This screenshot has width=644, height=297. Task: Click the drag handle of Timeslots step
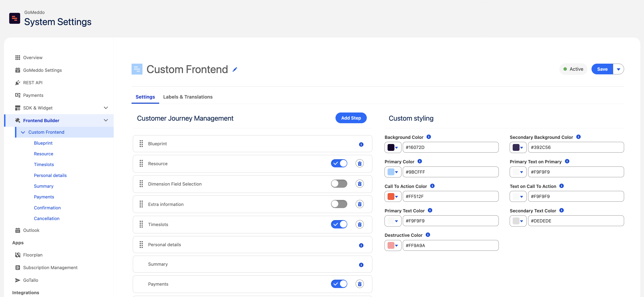coord(141,224)
